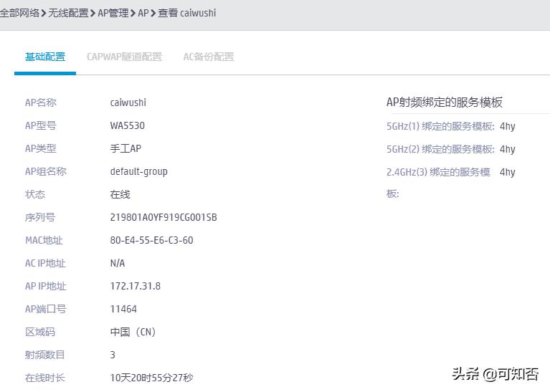Click 5GHz(2) 绑定的服务模板 label
This screenshot has height=392, width=550.
(440, 149)
